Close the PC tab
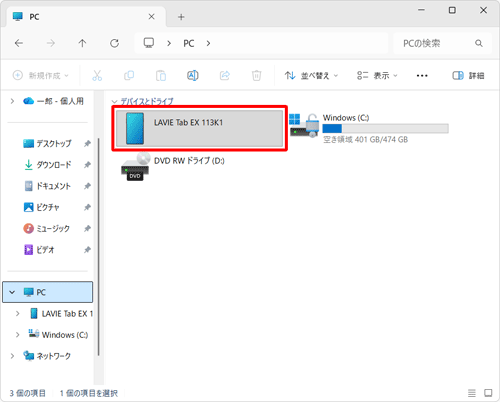This screenshot has width=500, height=402. (x=151, y=17)
